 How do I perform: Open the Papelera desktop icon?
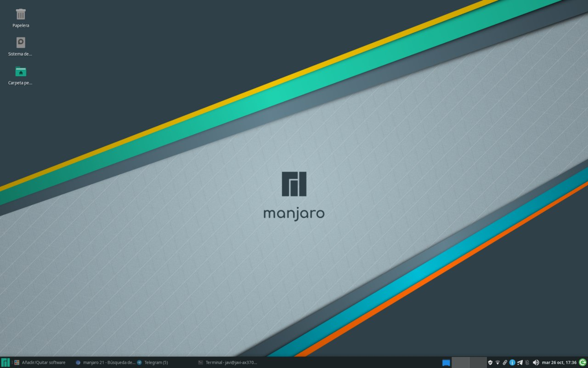pyautogui.click(x=21, y=17)
